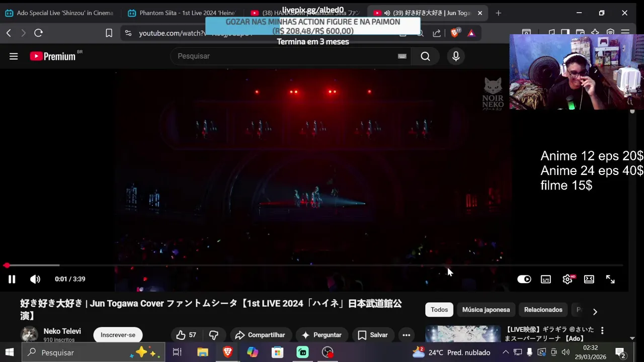
Task: Select the Todos filter chip
Action: 439,310
